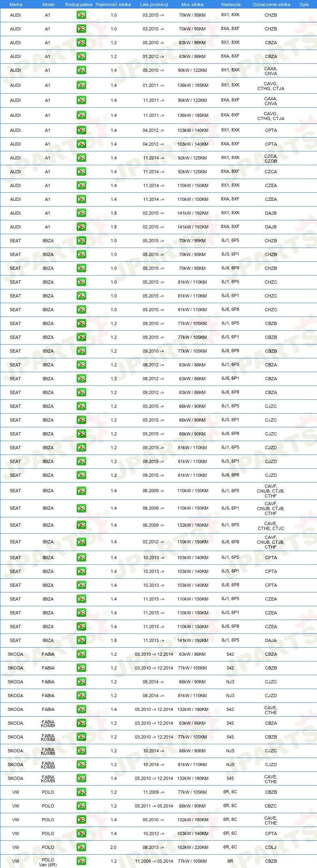Viewport: 317px width, 868px height.
Task: Click fuel icon in SKODA FABIA 542 CBZB row
Action: (81, 668)
